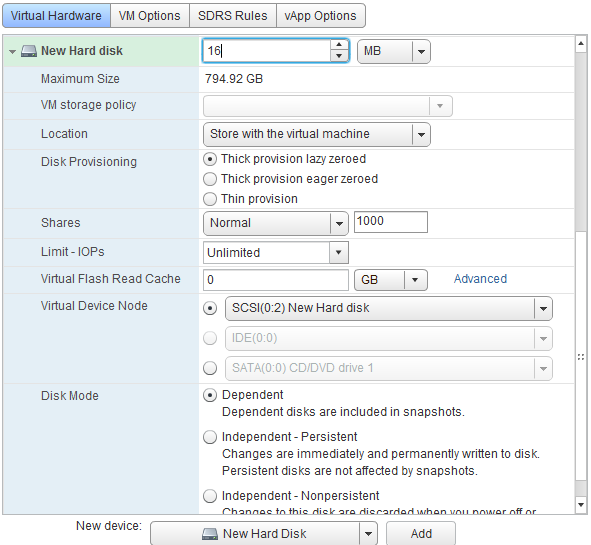Click the New Hard disk drive icon
591x545 pixels.
tap(29, 51)
